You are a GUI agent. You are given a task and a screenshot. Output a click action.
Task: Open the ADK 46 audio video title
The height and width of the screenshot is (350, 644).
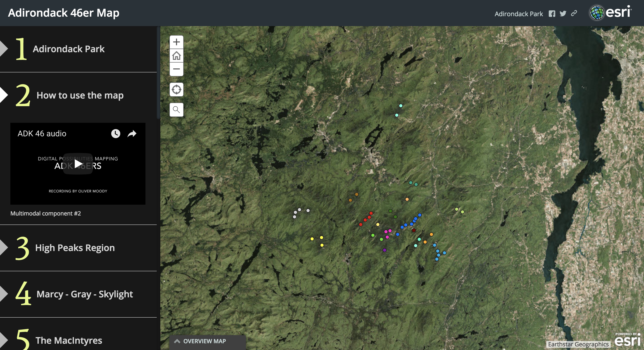[42, 134]
